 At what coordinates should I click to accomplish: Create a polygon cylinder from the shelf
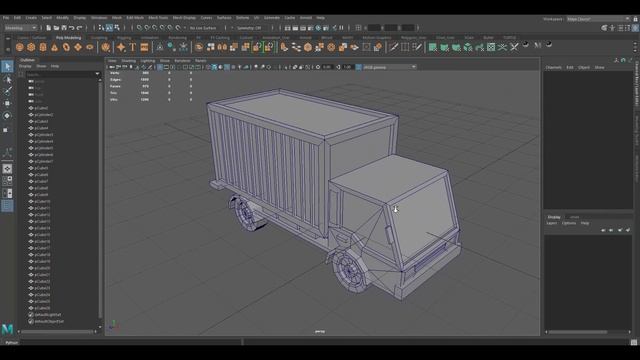tap(43, 47)
